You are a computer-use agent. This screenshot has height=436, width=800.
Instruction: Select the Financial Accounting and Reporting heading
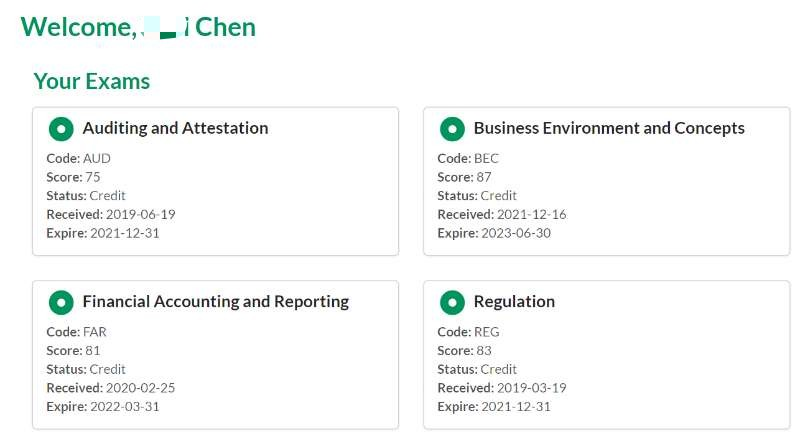216,301
